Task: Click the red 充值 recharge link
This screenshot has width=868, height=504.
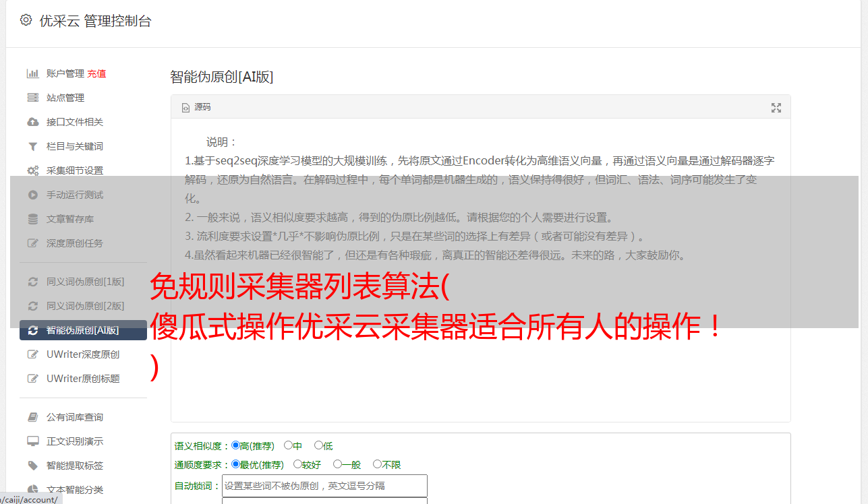Action: click(x=96, y=73)
